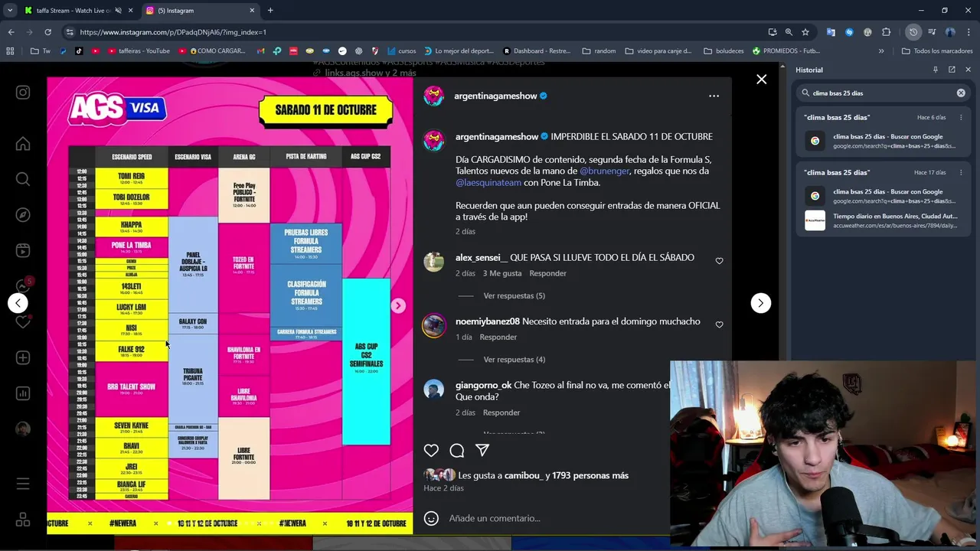The image size is (980, 551).
Task: Click the History clock icon in toolbar
Action: [x=913, y=32]
